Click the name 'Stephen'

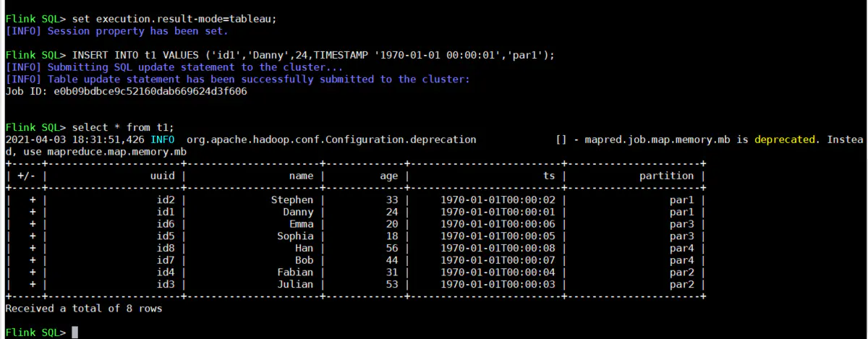[292, 199]
